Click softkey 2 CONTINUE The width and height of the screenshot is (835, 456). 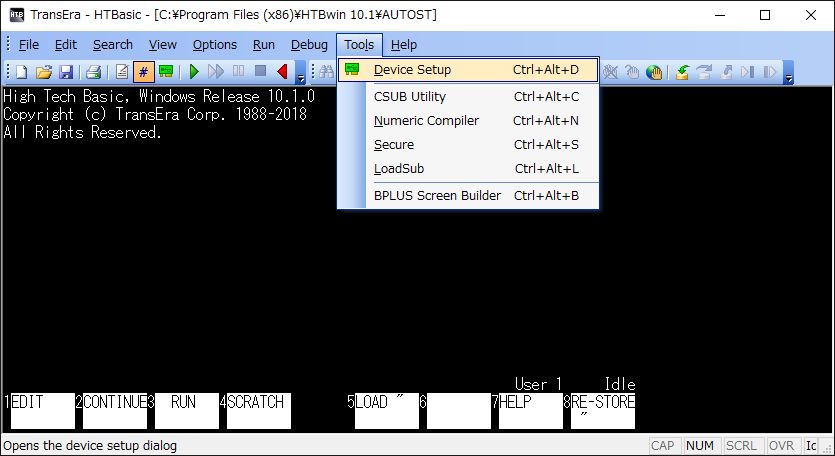[114, 411]
